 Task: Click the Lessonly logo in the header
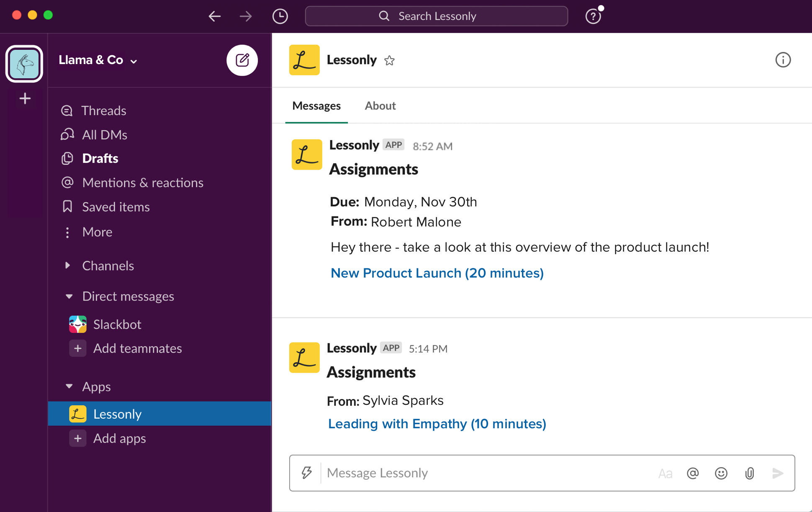(x=304, y=60)
